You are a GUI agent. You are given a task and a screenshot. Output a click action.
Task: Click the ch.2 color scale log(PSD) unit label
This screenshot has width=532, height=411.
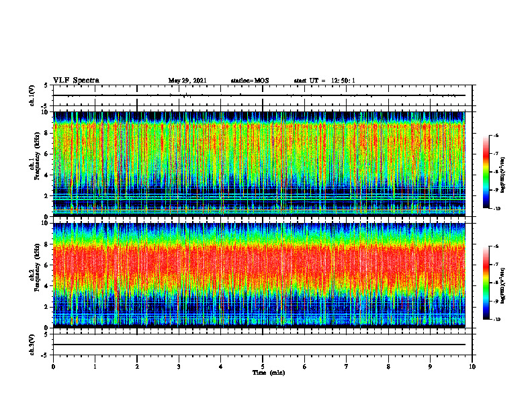click(503, 285)
